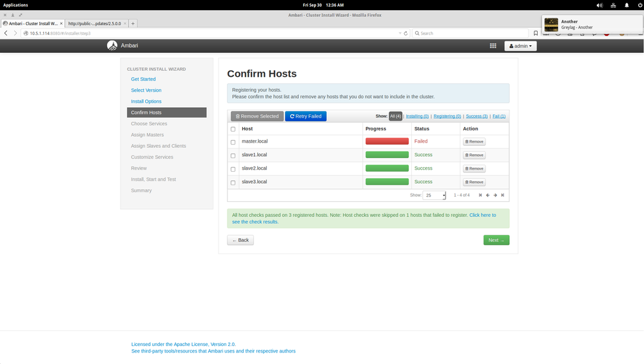Open the notifications bell icon
The height and width of the screenshot is (364, 644).
[627, 5]
